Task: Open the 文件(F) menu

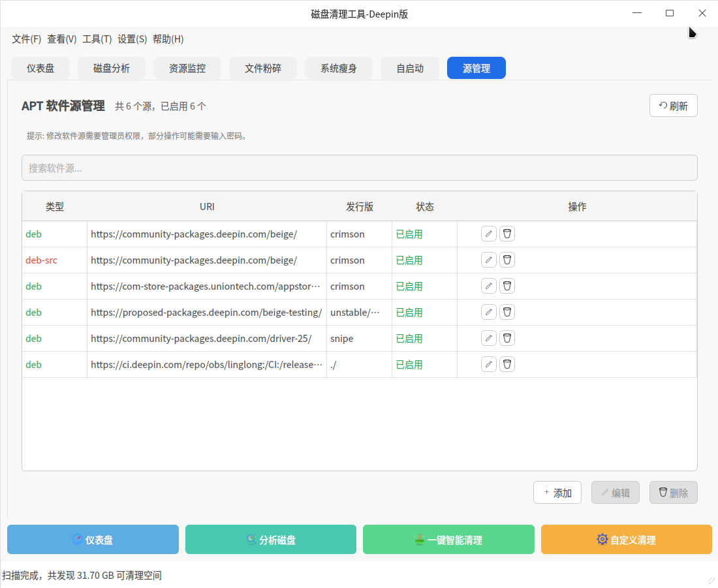Action: pos(26,39)
